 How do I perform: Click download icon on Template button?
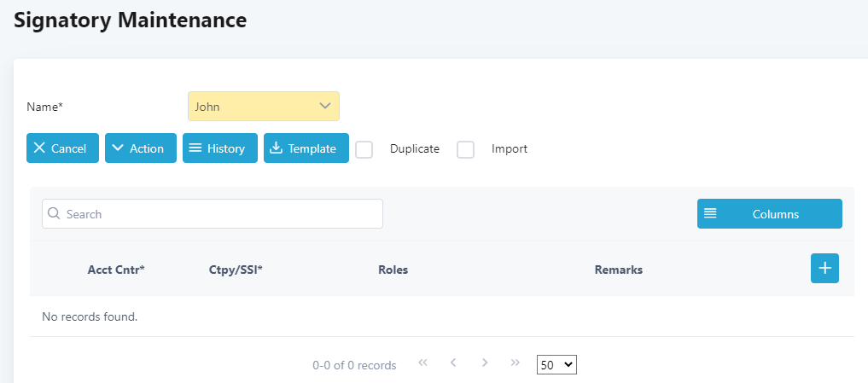pos(276,148)
